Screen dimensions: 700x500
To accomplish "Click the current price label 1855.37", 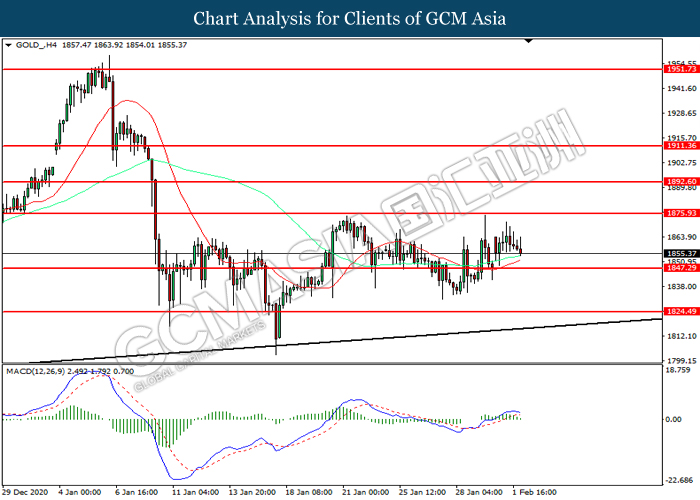I will coord(681,254).
